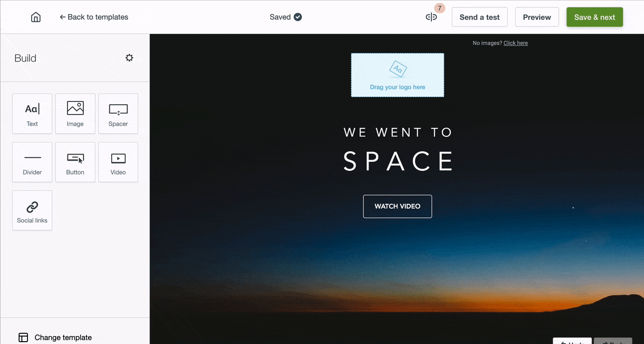Click Save & next
This screenshot has width=644, height=344.
pyautogui.click(x=595, y=17)
